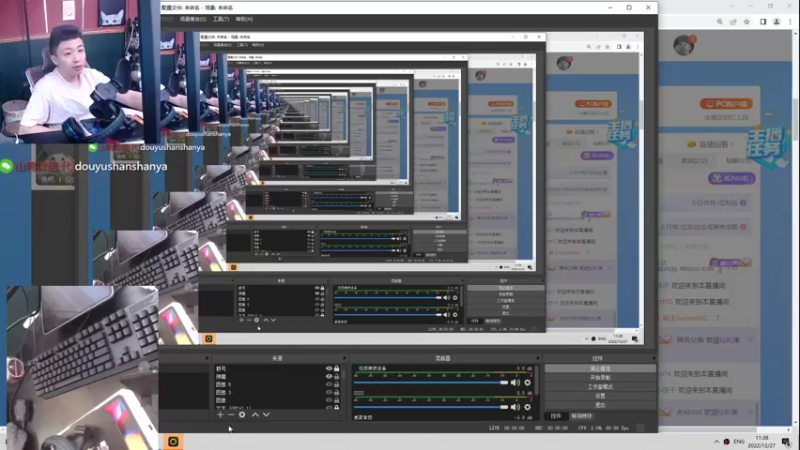
Task: Click browser share page icon
Action: click(x=733, y=22)
